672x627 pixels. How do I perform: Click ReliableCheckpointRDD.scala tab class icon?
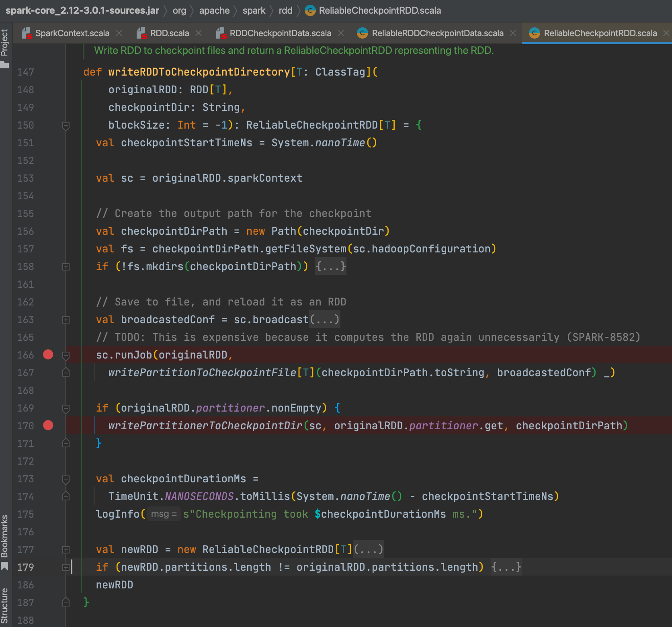coord(535,33)
